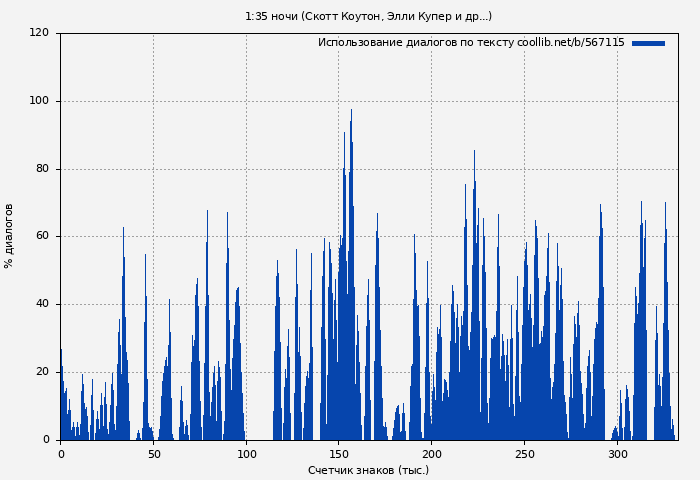700x480 pixels.
Task: Click the bar peak just before 225 thousand
Action: tap(474, 154)
